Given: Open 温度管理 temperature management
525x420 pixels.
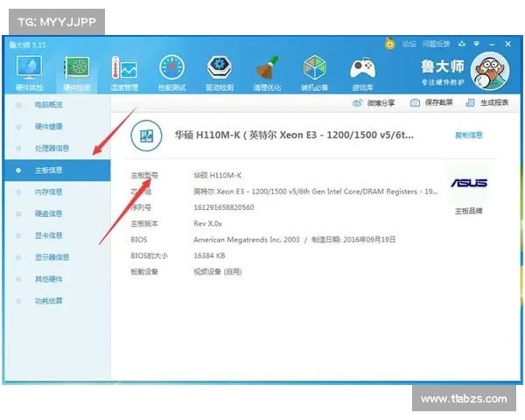Looking at the screenshot, I should click(x=124, y=73).
